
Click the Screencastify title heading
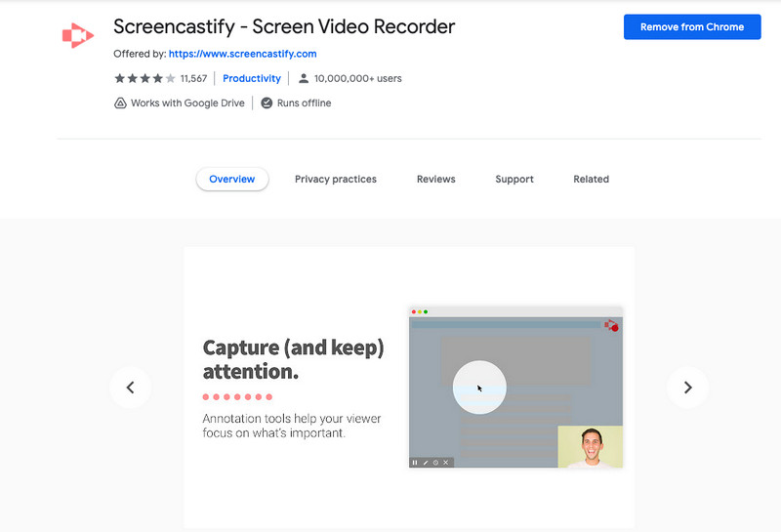284,26
